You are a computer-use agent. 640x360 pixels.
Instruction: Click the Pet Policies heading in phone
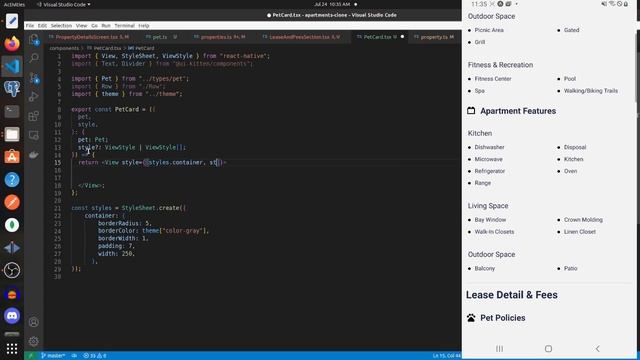(502, 318)
